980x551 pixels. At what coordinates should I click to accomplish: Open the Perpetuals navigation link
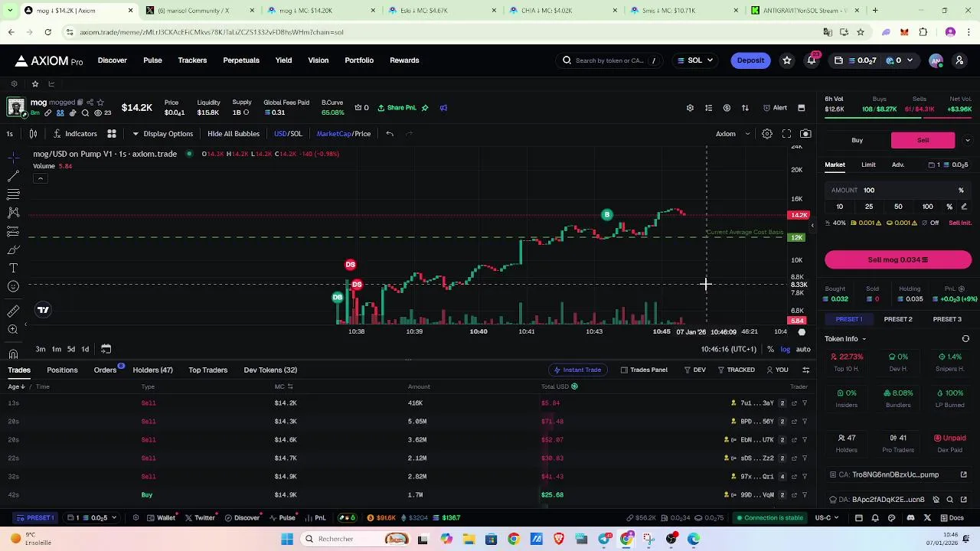click(x=241, y=60)
